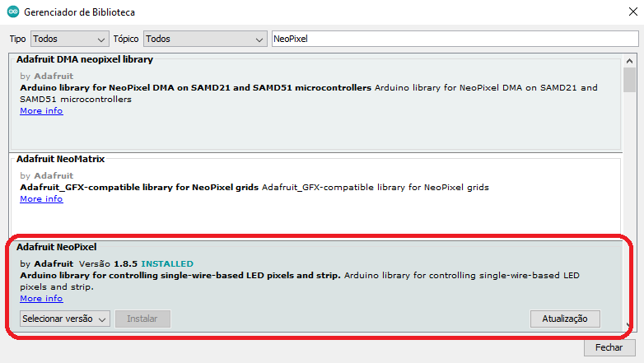
Task: Click the Instalar button
Action: pyautogui.click(x=142, y=319)
